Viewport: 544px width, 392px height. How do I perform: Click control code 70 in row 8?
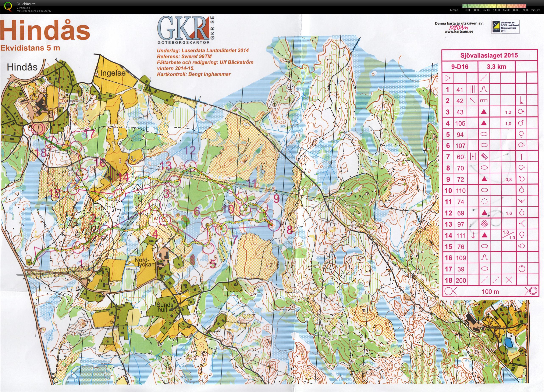[x=460, y=168]
